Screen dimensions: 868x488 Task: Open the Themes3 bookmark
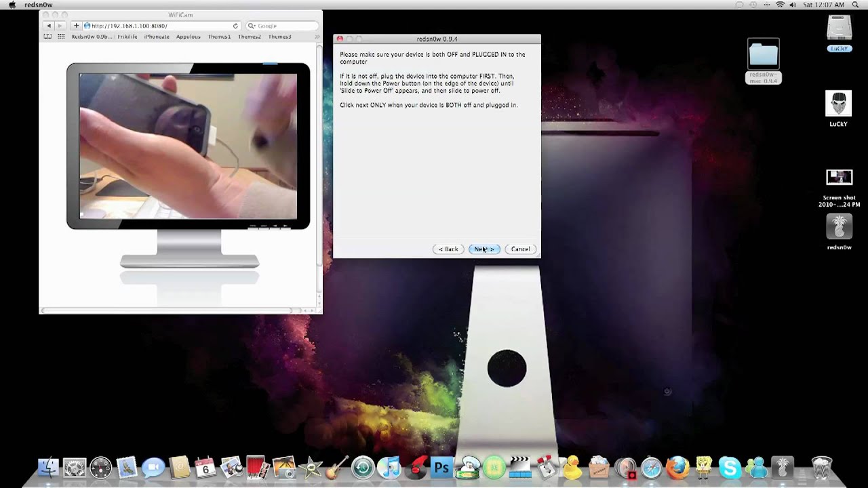pyautogui.click(x=280, y=37)
